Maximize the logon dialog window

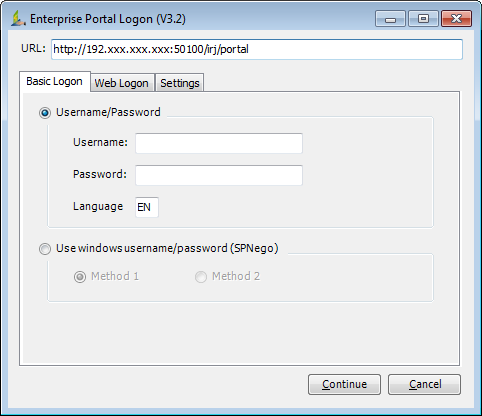point(423,19)
